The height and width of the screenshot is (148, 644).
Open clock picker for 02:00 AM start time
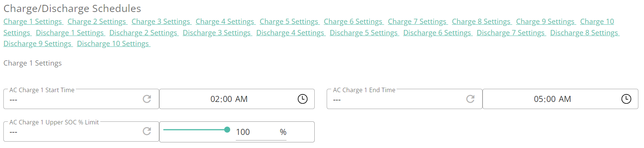(x=303, y=99)
